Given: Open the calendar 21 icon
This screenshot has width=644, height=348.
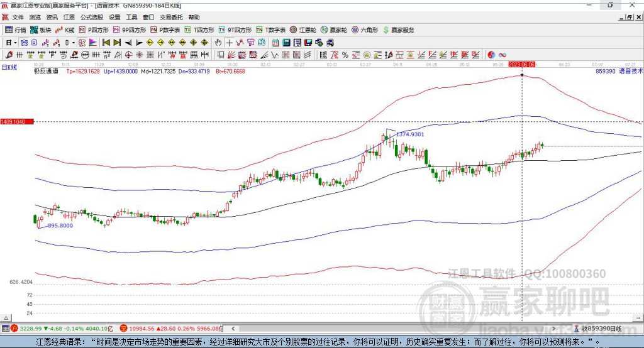Looking at the screenshot, I should tap(275, 43).
